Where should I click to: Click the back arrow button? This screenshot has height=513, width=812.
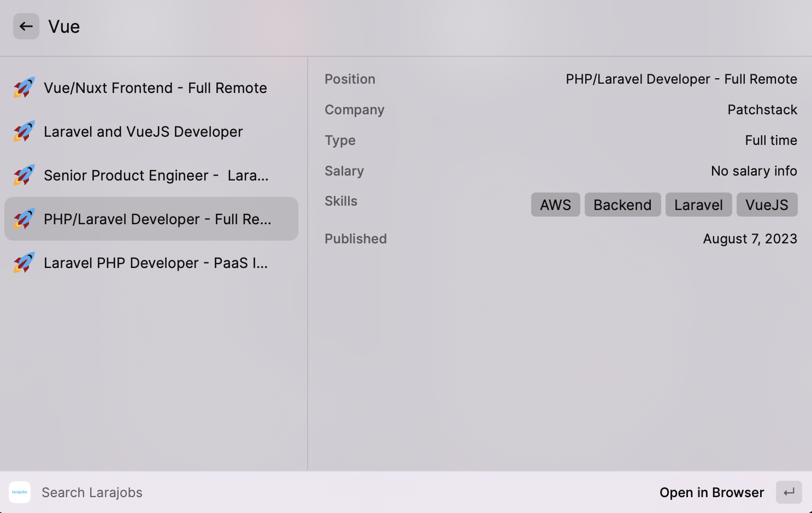(x=26, y=26)
